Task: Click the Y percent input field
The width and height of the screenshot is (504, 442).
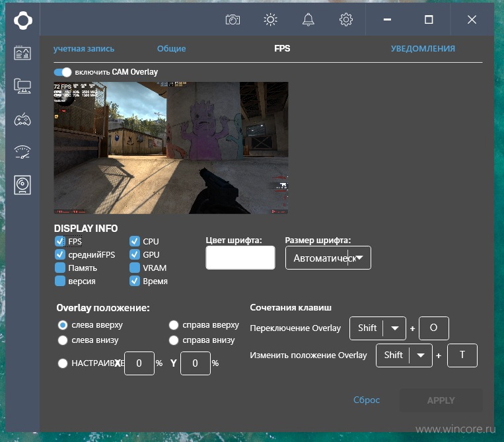Action: pyautogui.click(x=196, y=363)
